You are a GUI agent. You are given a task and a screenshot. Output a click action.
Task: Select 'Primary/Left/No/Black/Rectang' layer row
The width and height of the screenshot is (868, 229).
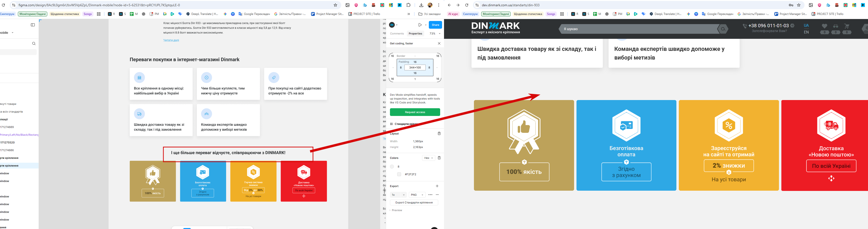(x=19, y=135)
